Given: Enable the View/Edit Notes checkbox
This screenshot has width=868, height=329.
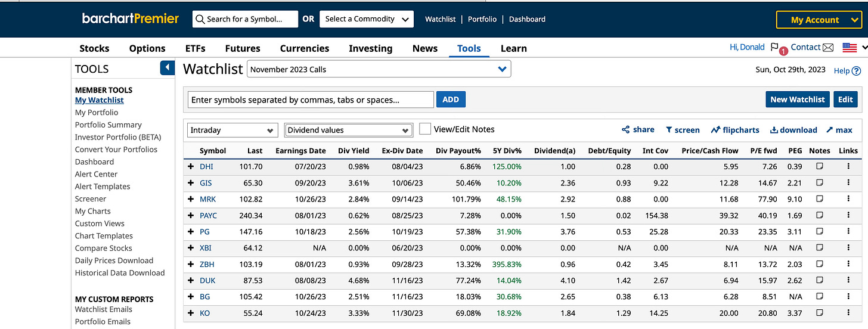Looking at the screenshot, I should [425, 129].
